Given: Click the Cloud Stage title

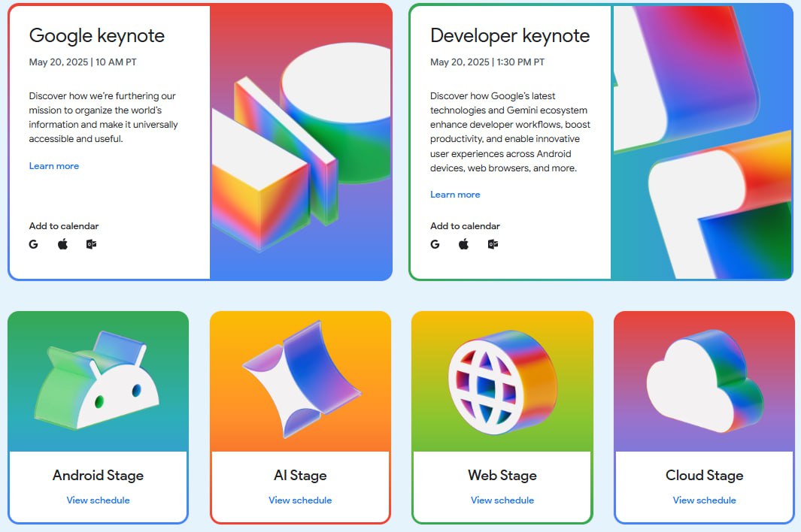Looking at the screenshot, I should pos(705,476).
